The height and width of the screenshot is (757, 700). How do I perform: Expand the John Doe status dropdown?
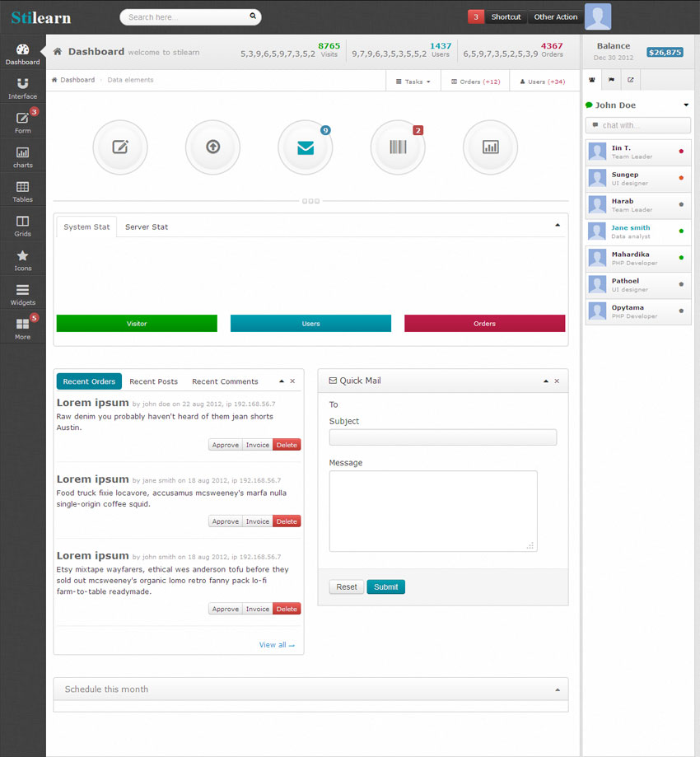686,105
